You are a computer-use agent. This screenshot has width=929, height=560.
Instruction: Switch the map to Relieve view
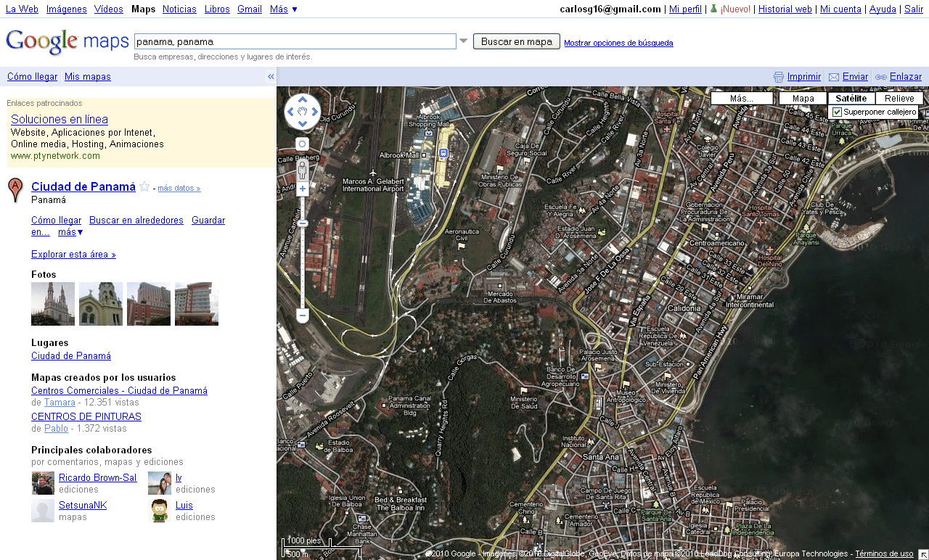click(x=899, y=97)
